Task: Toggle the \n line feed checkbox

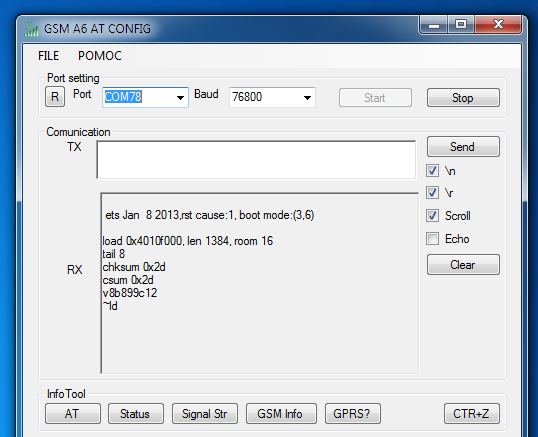Action: [432, 170]
